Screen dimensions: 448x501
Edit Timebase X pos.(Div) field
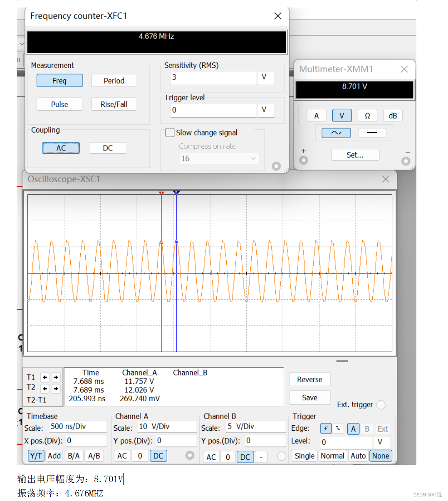(86, 441)
